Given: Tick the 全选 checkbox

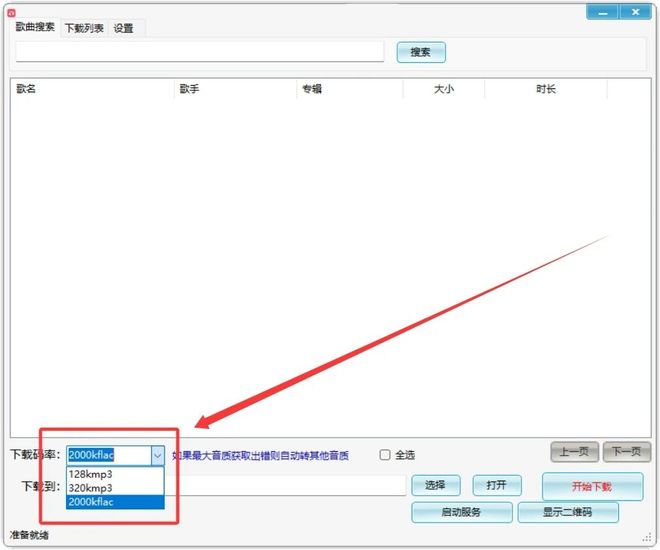Looking at the screenshot, I should coord(385,455).
